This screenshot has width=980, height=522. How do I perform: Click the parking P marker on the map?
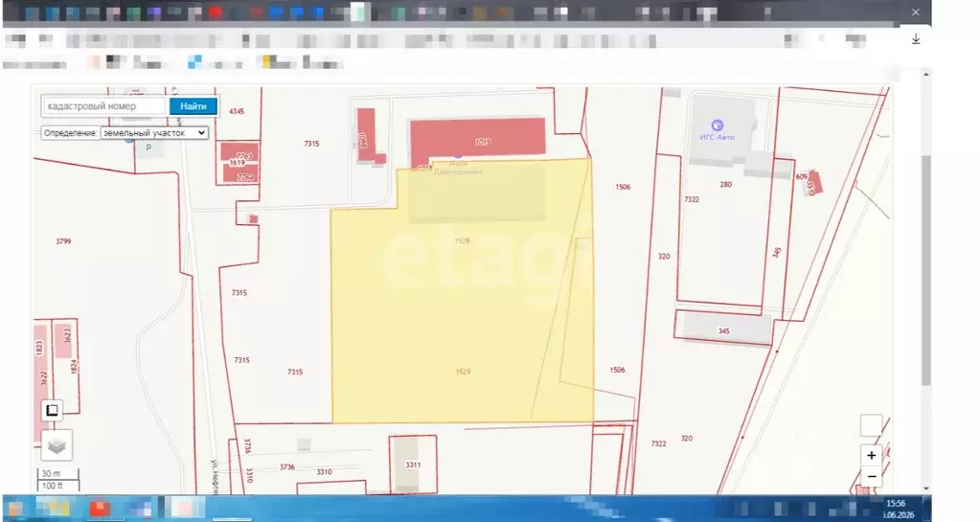coord(148,148)
